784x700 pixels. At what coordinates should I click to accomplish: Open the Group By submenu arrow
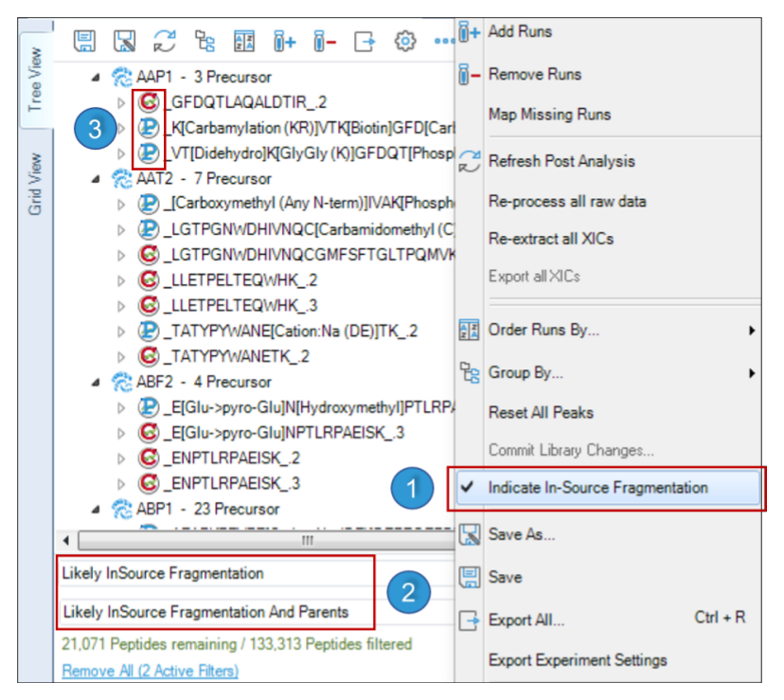[752, 373]
